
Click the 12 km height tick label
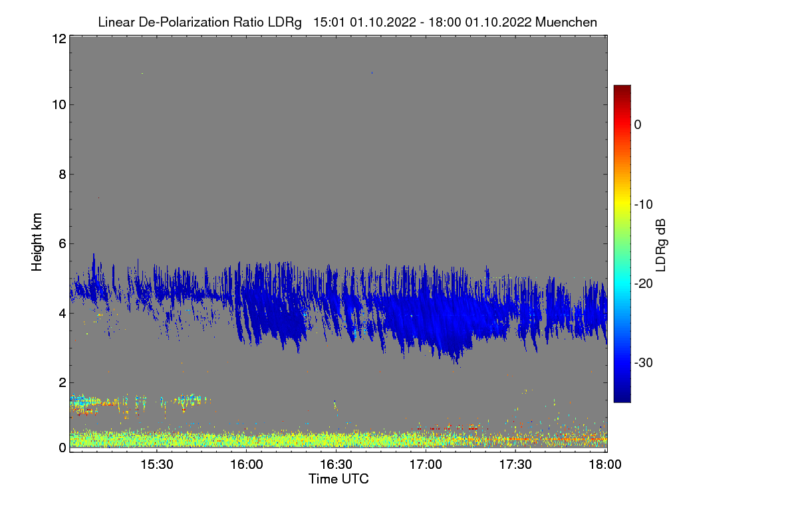[x=58, y=39]
